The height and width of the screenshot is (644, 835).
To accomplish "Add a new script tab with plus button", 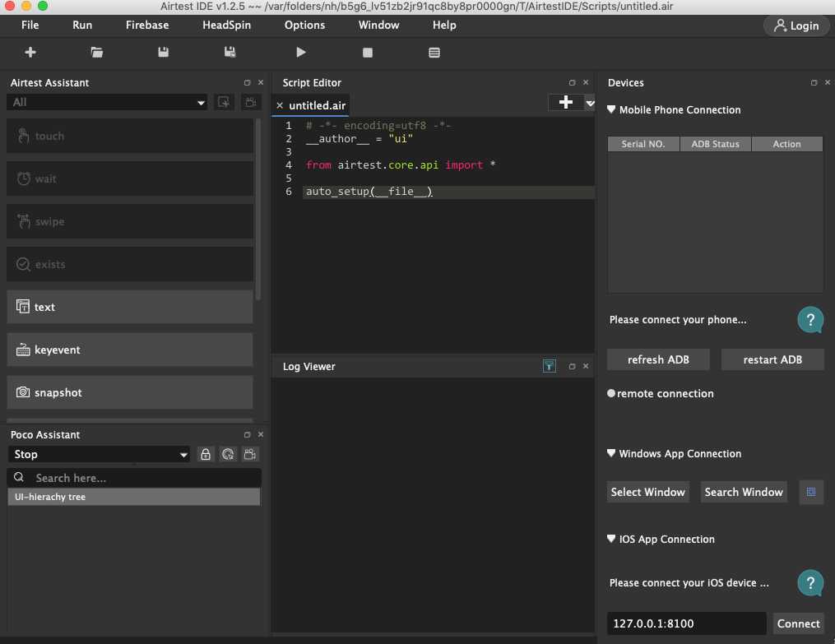I will pyautogui.click(x=565, y=102).
